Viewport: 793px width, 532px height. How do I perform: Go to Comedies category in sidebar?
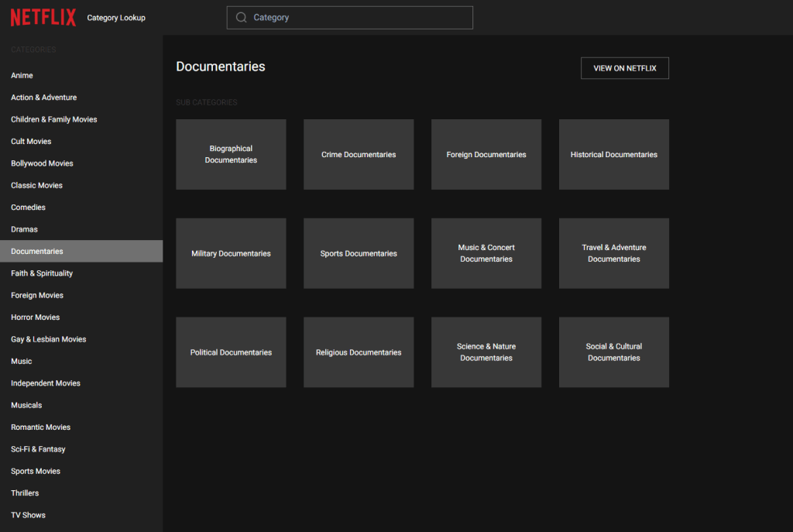click(x=28, y=208)
